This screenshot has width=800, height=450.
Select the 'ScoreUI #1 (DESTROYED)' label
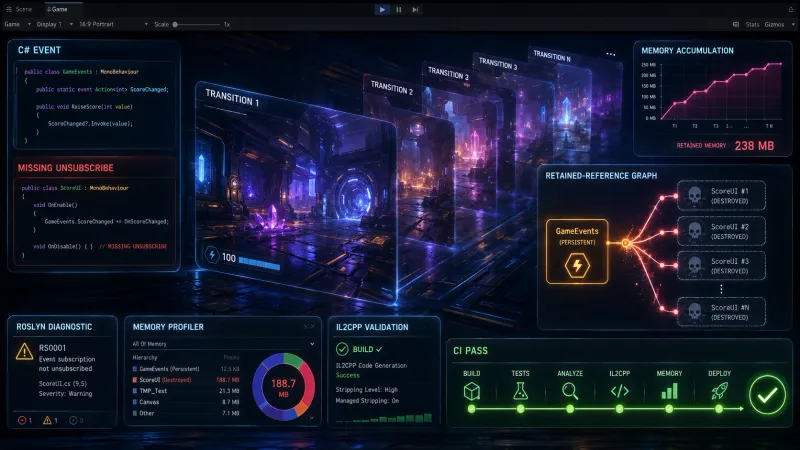coord(730,196)
